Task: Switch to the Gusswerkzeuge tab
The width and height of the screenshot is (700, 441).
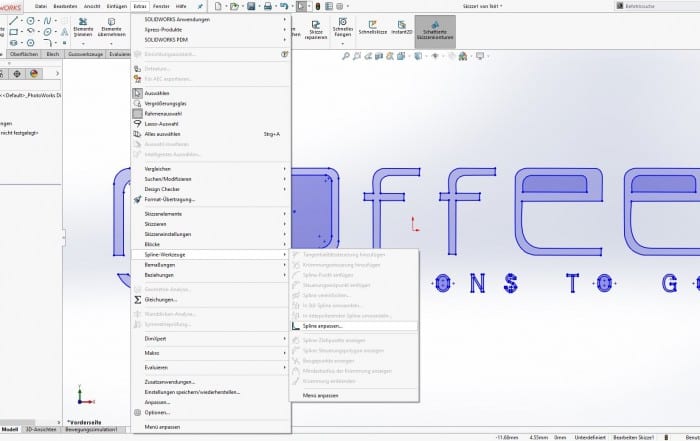Action: pyautogui.click(x=85, y=54)
